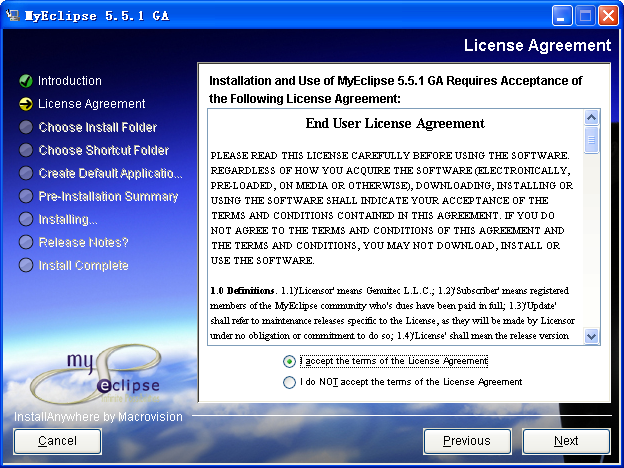
Task: Click the Next button
Action: pos(566,441)
